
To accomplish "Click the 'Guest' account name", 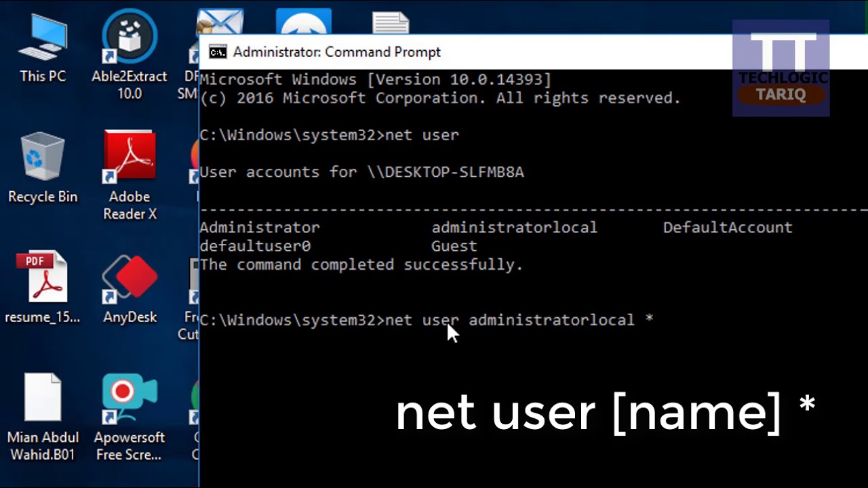I will click(454, 246).
